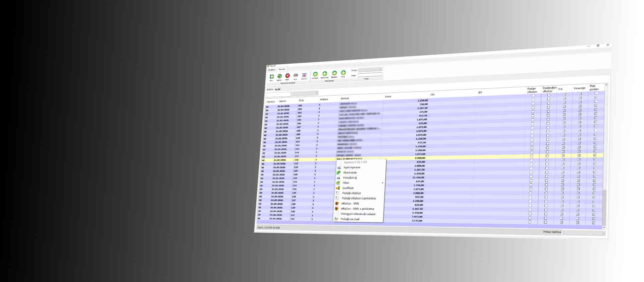Jump to last record with Kraj icon
Image resolution: width=644 pixels, height=282 pixels.
[343, 73]
